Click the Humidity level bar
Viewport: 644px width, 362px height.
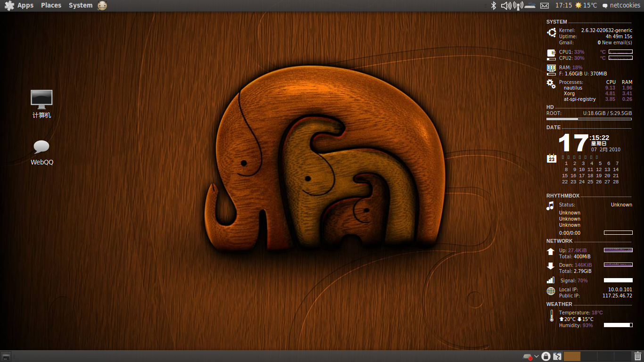point(618,325)
